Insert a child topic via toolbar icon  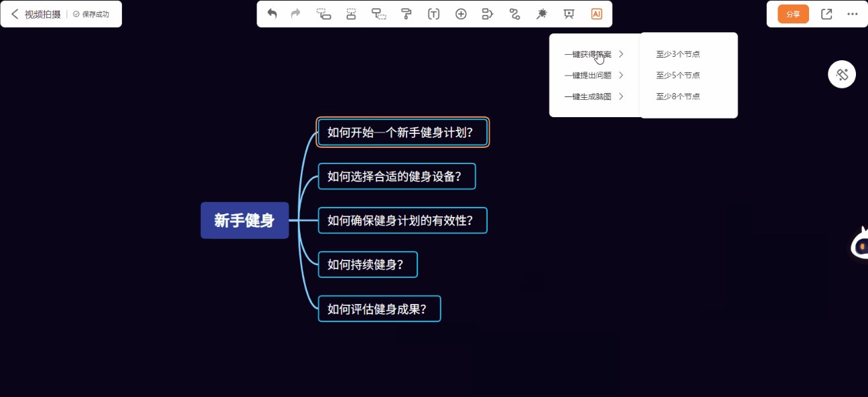tap(324, 14)
